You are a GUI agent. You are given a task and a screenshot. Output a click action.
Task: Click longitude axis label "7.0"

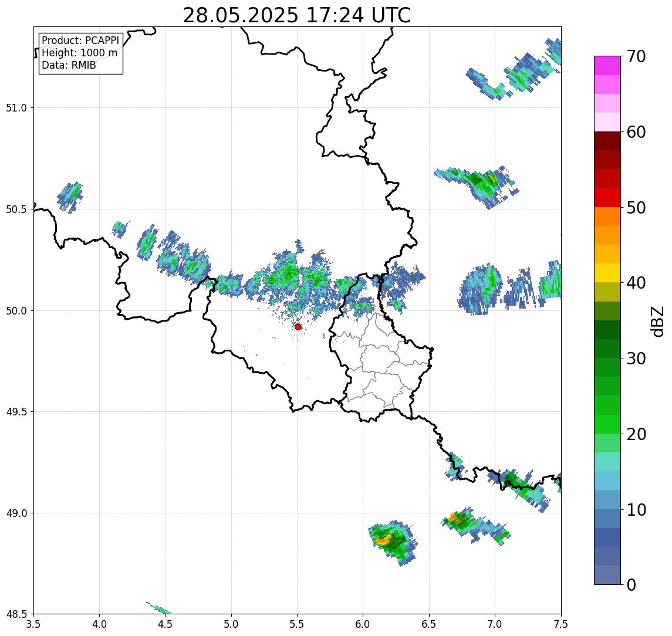[x=495, y=624]
